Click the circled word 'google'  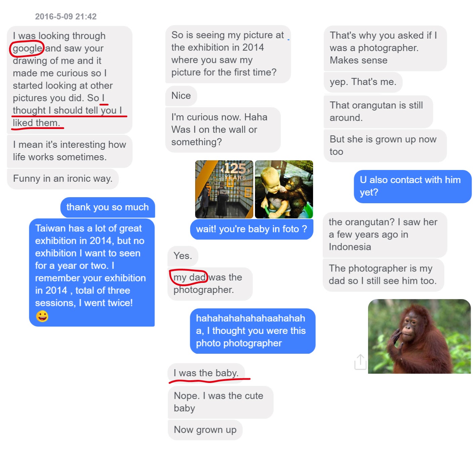(27, 48)
